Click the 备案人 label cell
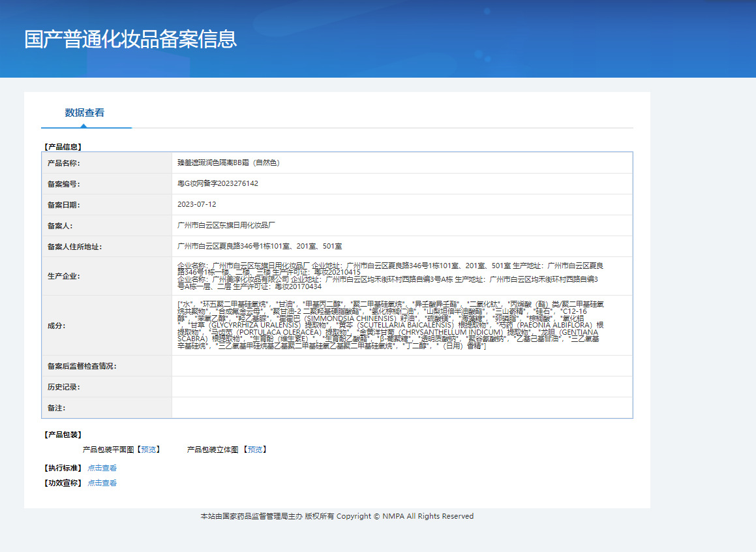 click(x=107, y=225)
